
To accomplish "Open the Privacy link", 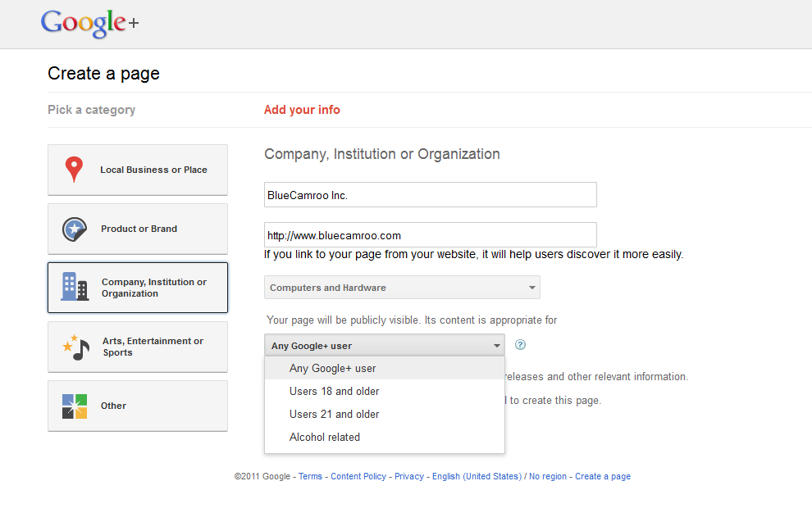I will (409, 476).
